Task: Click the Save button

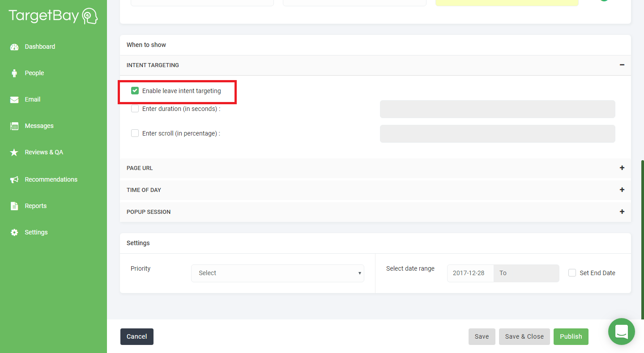Action: [482, 336]
